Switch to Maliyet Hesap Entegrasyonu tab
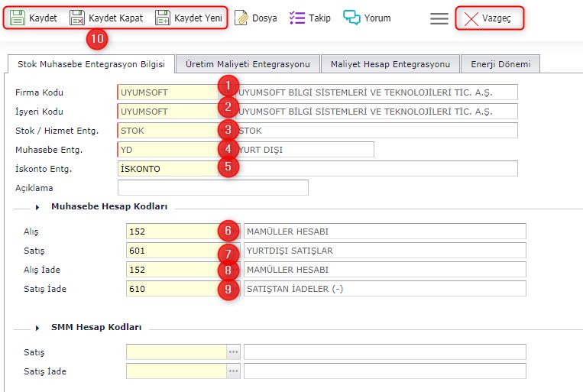Viewport: 583px width, 392px height. [x=390, y=64]
